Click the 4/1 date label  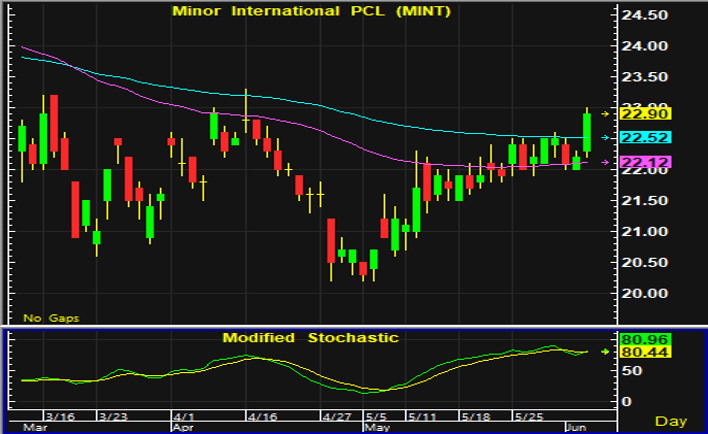tap(184, 416)
